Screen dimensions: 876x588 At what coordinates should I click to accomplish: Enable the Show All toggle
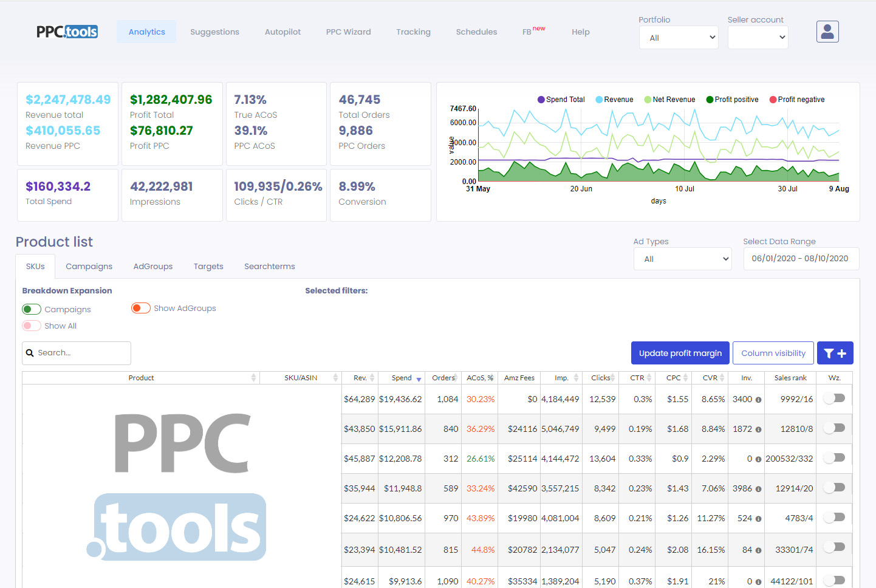coord(31,326)
